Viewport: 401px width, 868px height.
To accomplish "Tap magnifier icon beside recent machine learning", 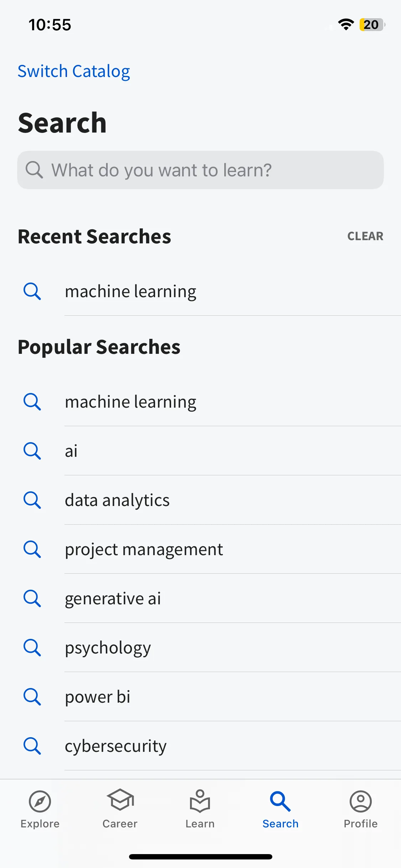I will 32,291.
